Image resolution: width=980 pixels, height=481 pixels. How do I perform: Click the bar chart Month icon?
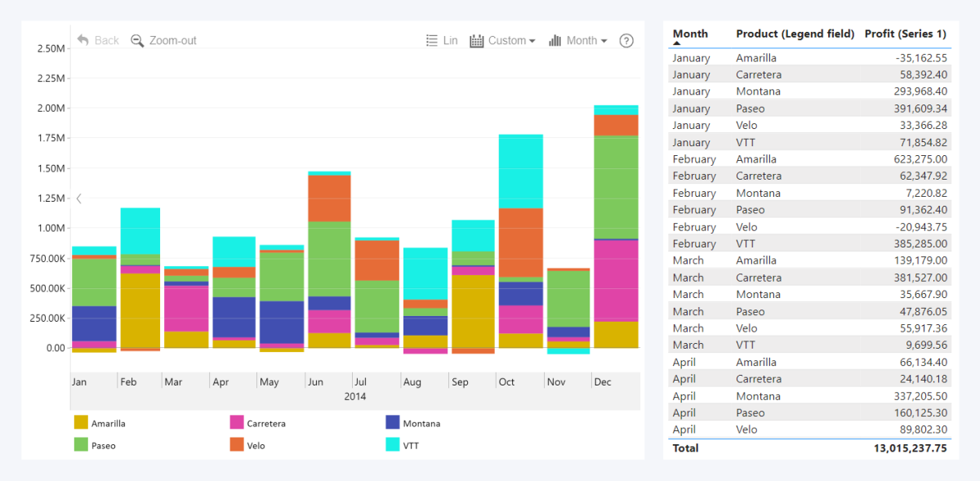coord(555,41)
